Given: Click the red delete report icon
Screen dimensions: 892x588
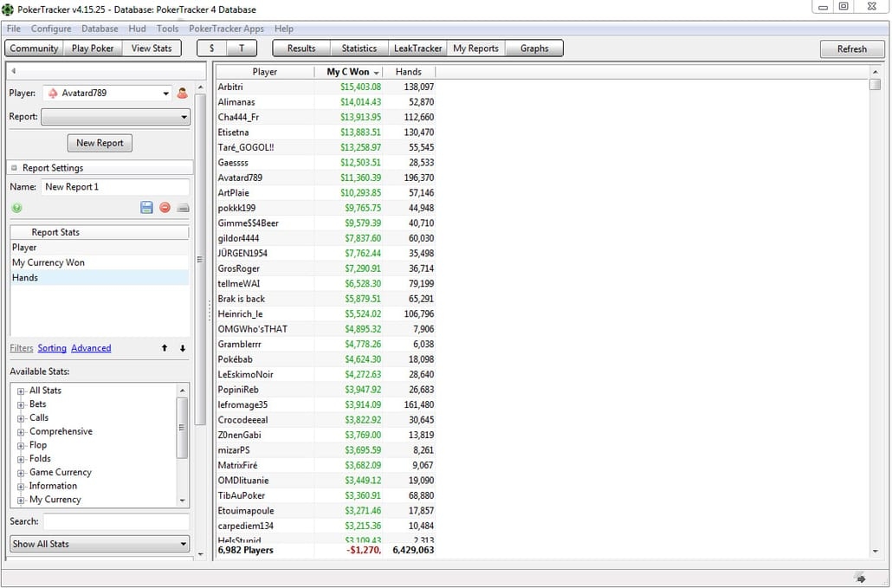Looking at the screenshot, I should 165,208.
